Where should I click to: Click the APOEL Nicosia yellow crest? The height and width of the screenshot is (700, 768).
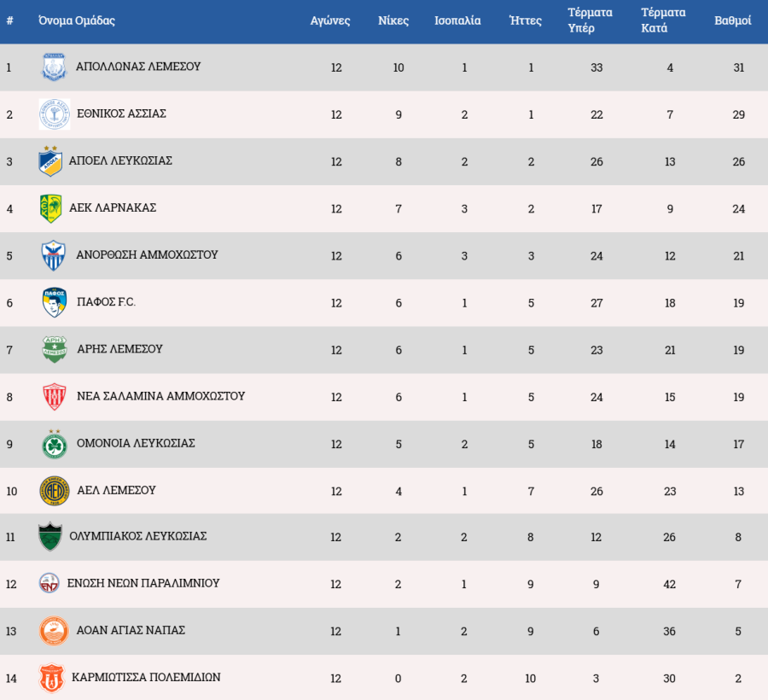(x=51, y=161)
